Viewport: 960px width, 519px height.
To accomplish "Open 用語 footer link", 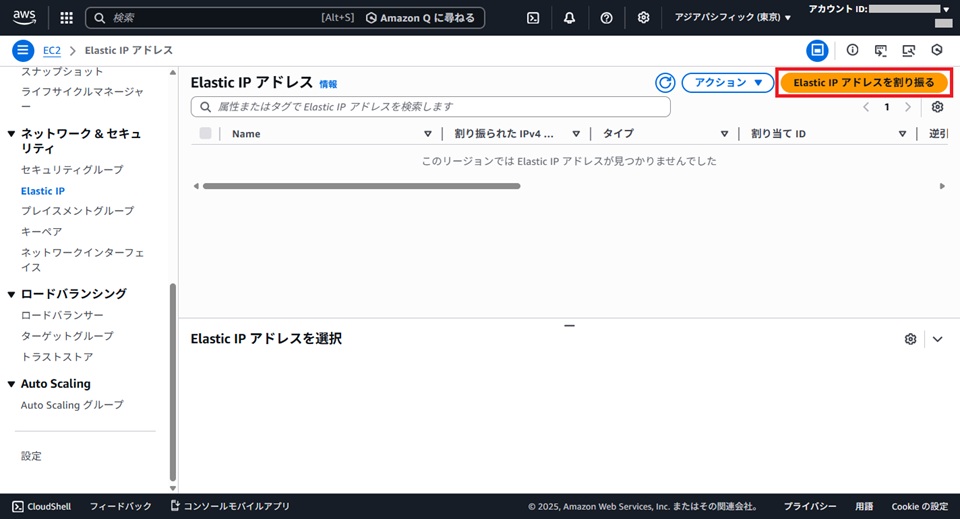I will (x=864, y=506).
